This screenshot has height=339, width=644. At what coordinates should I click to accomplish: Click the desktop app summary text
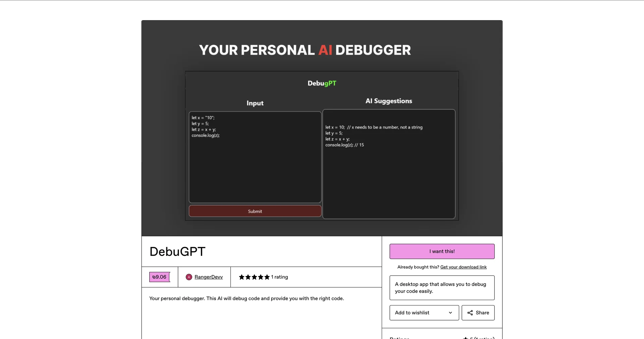440,288
